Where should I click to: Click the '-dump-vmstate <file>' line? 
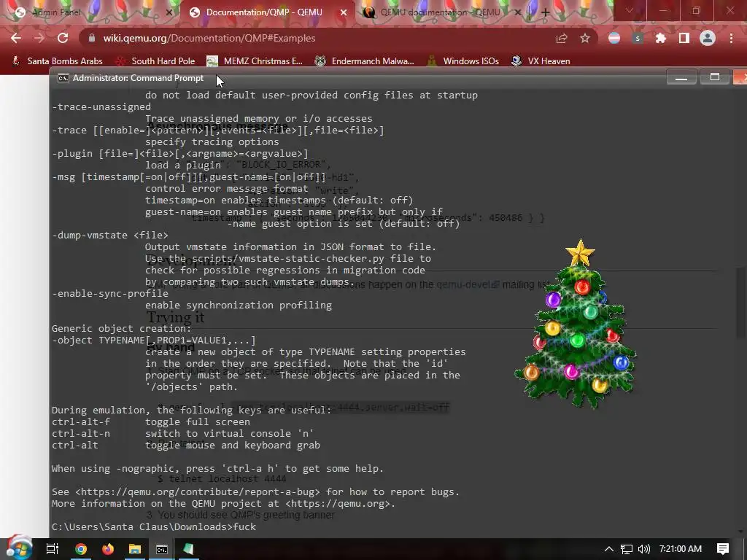(x=110, y=236)
